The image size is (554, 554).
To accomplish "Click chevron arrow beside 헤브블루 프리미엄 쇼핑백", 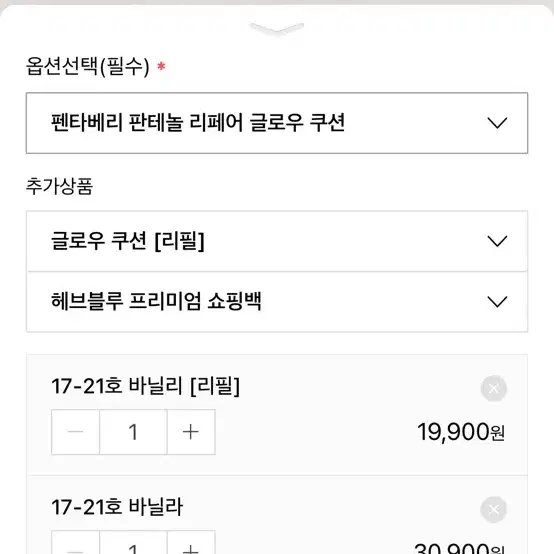I will 497,302.
